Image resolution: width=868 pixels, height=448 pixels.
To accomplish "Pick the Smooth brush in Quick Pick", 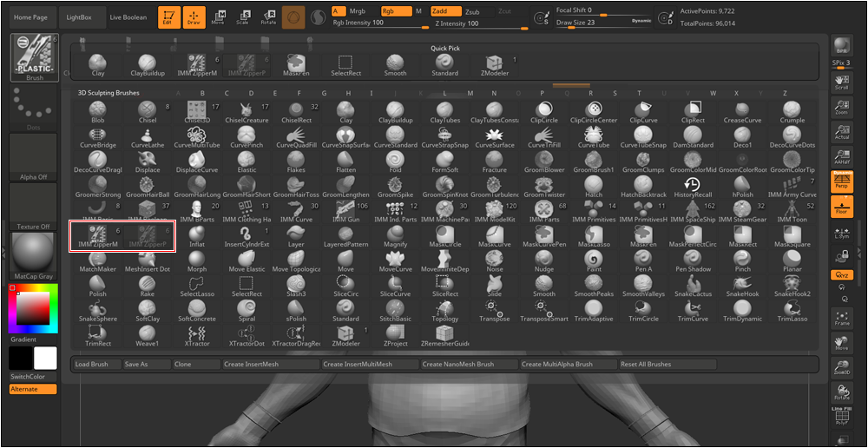I will tap(395, 63).
